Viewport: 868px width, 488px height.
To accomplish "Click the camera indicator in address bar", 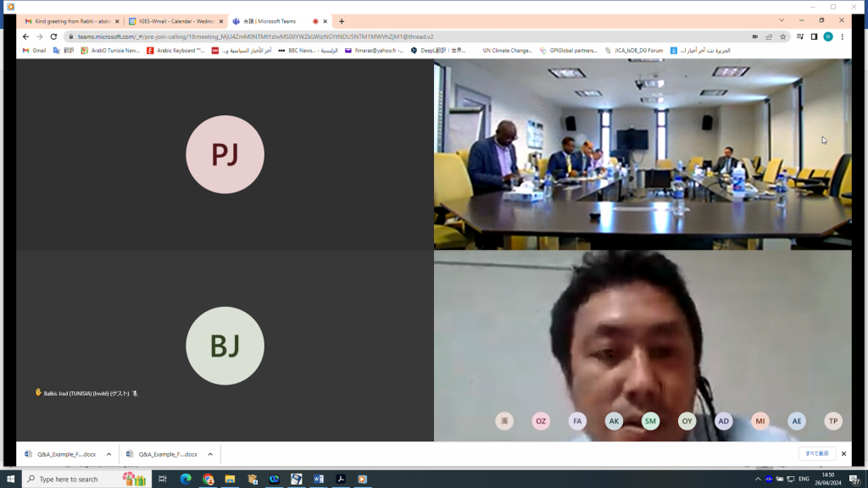I will coord(754,36).
